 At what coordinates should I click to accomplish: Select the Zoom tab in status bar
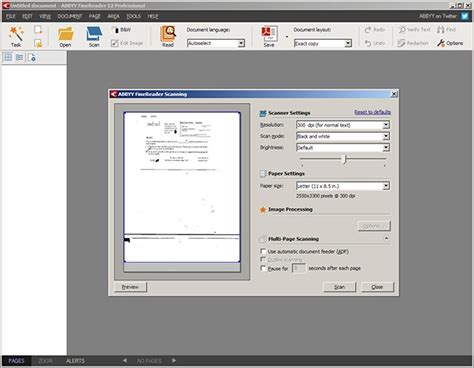pyautogui.click(x=45, y=360)
